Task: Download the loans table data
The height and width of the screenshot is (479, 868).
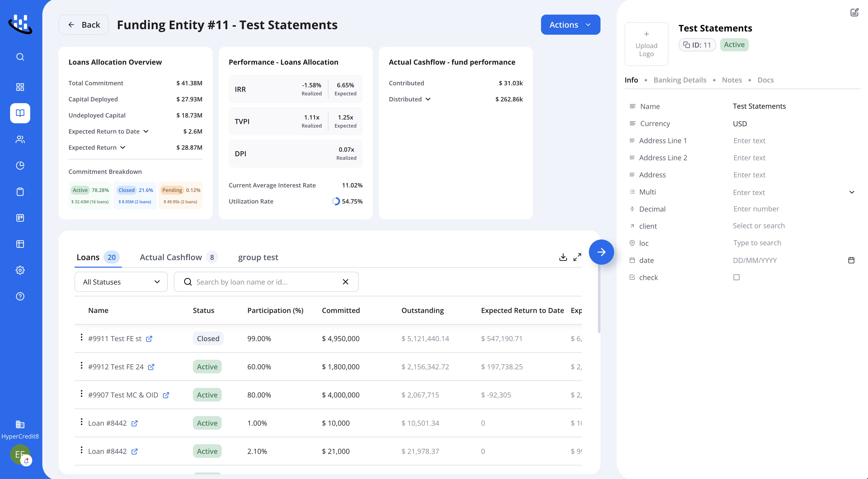Action: click(x=563, y=257)
